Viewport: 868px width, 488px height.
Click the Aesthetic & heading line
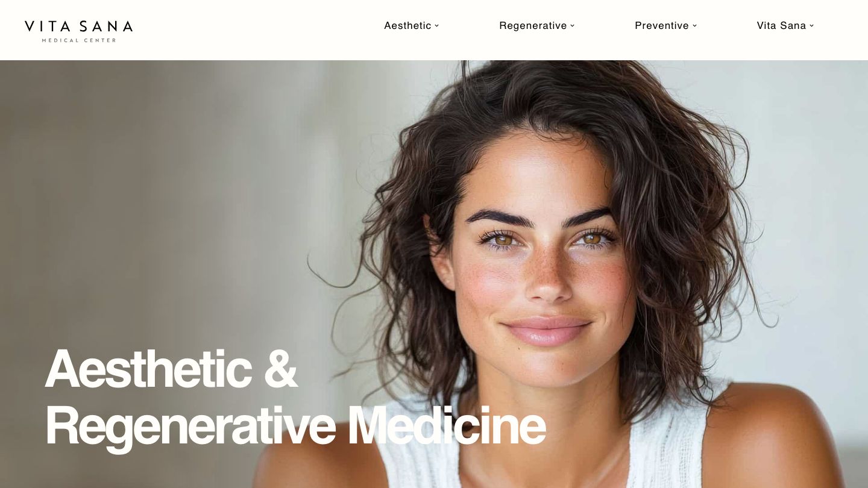pos(171,369)
